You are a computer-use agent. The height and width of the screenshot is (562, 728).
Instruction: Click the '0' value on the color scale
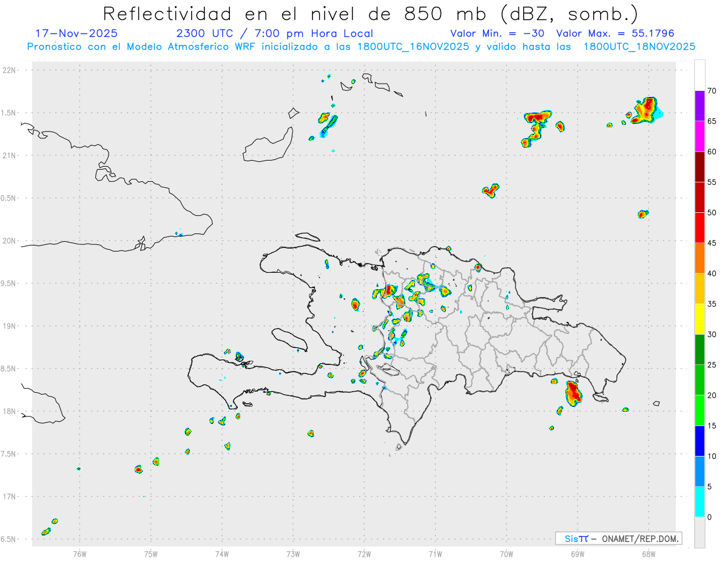(x=709, y=517)
